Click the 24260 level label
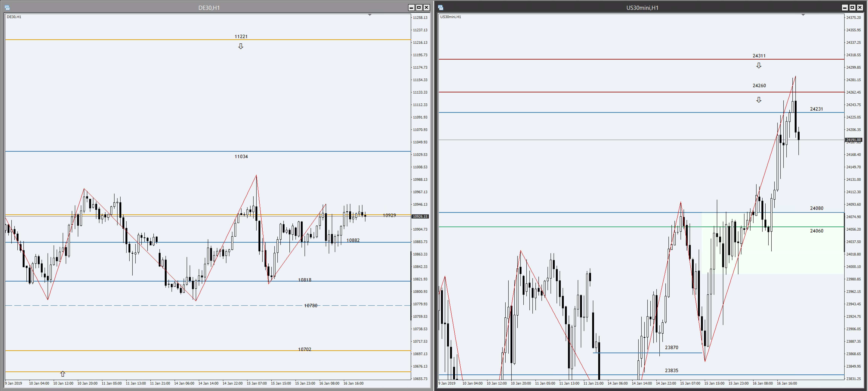The height and width of the screenshot is (391, 868). (759, 85)
